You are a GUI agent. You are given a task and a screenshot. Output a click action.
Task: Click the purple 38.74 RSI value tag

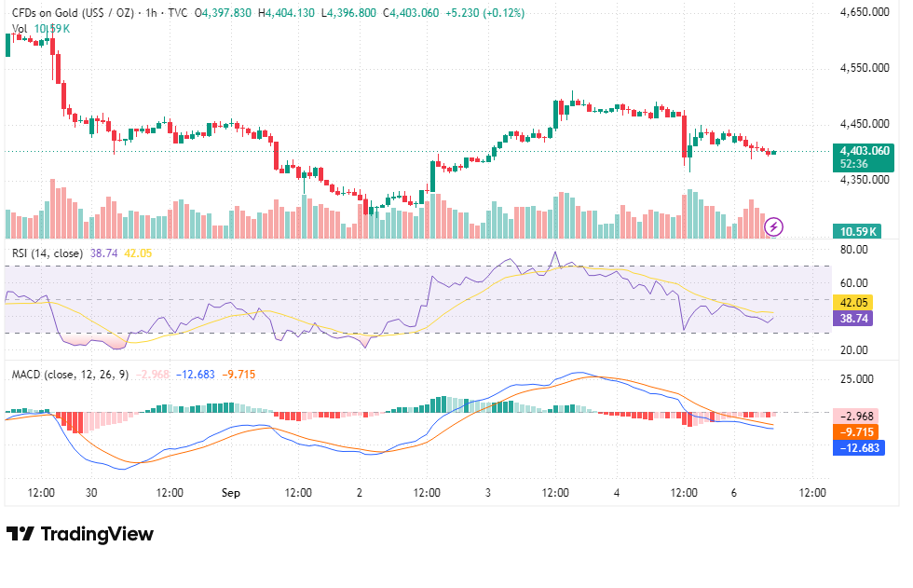(x=853, y=319)
